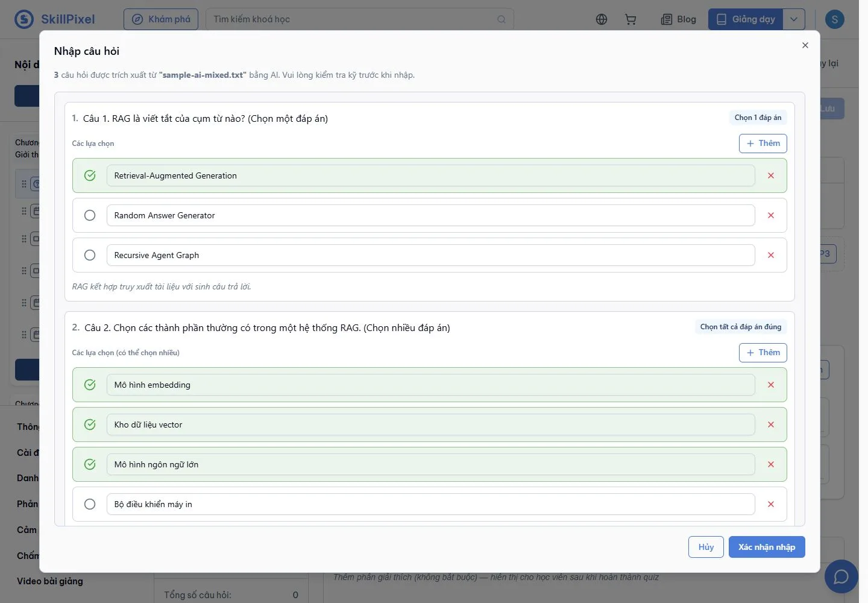Edit the Random Answer Generator text field

[x=430, y=215]
